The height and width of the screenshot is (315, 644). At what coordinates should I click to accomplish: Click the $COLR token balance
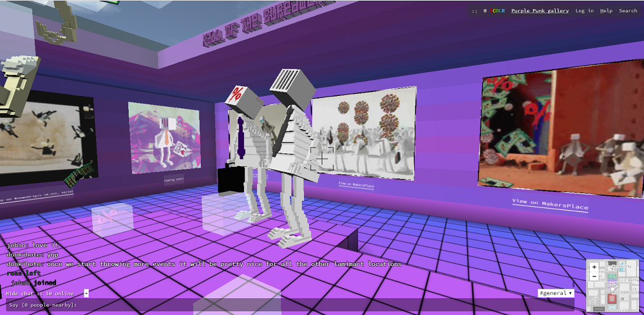tap(495, 11)
